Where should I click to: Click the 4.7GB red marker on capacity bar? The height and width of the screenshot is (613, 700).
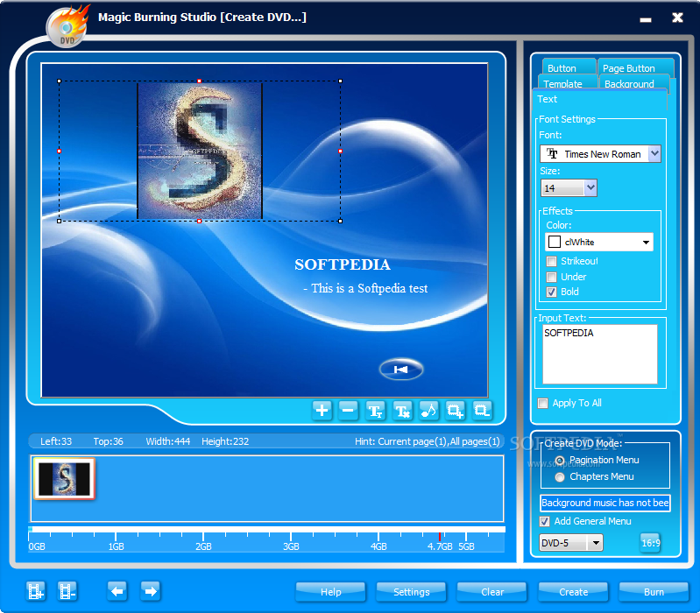440,537
